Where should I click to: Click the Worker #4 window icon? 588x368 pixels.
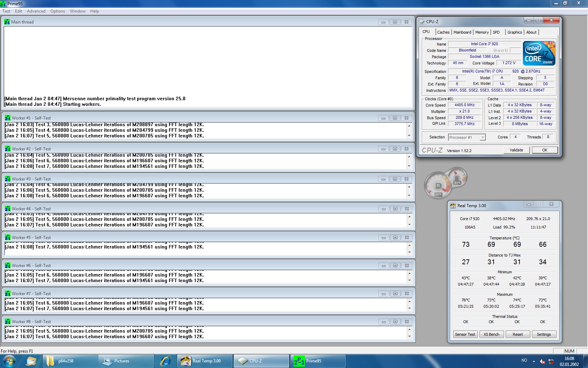point(7,209)
